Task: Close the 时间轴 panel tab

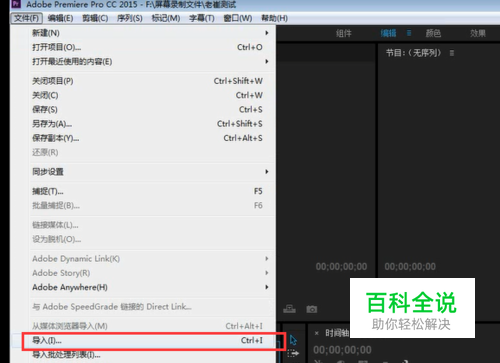Action: pos(317,333)
